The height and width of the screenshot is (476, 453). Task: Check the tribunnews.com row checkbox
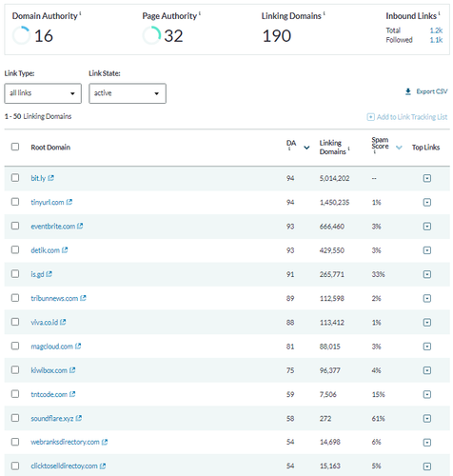15,298
